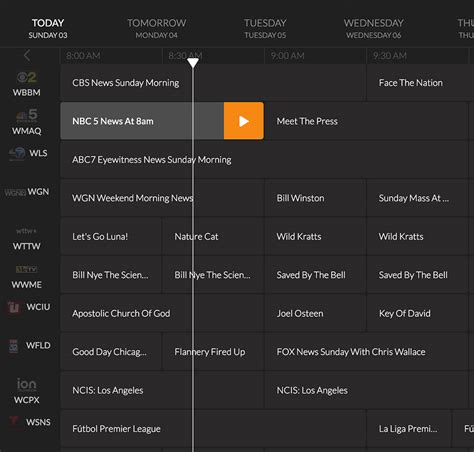Viewport: 474px width, 452px height.
Task: Open the 9:30 AM Saved By The Bell
Action: tap(417, 275)
